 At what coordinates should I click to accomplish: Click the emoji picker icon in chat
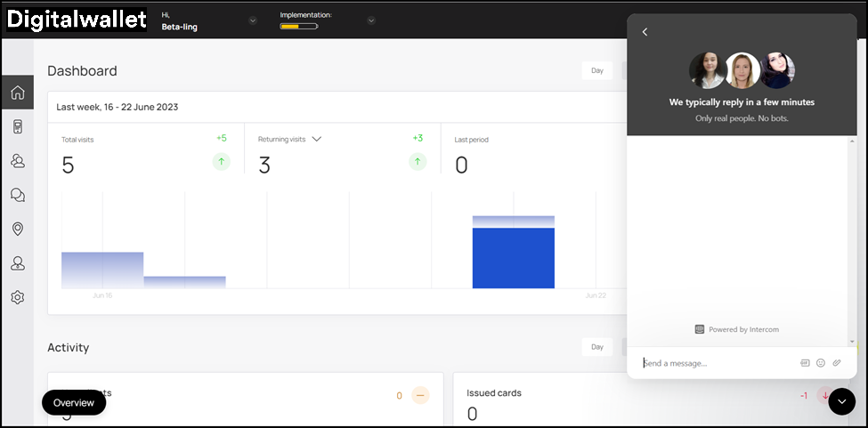click(821, 363)
